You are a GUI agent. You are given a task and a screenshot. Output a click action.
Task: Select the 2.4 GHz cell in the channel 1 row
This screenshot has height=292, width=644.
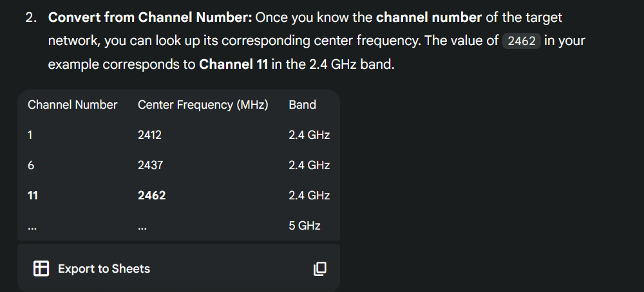pos(309,135)
